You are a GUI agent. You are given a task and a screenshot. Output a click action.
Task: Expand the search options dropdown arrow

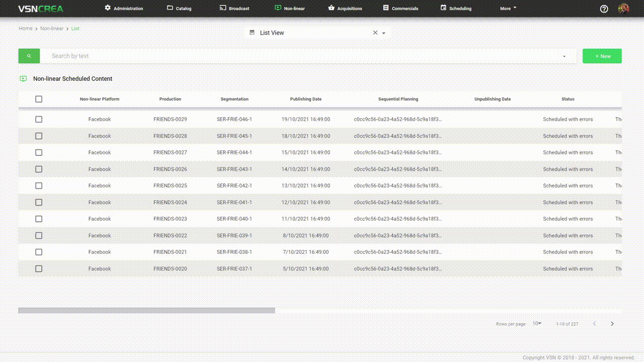tap(565, 56)
